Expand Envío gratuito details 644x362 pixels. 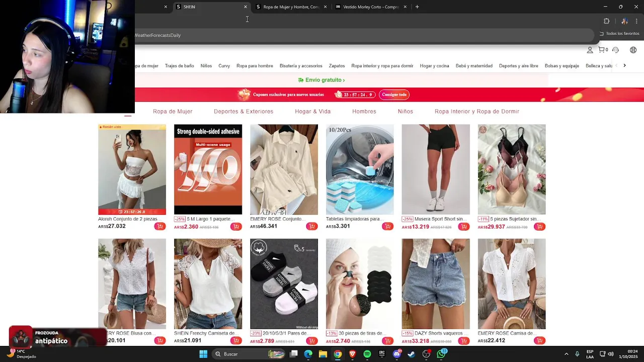pos(321,80)
